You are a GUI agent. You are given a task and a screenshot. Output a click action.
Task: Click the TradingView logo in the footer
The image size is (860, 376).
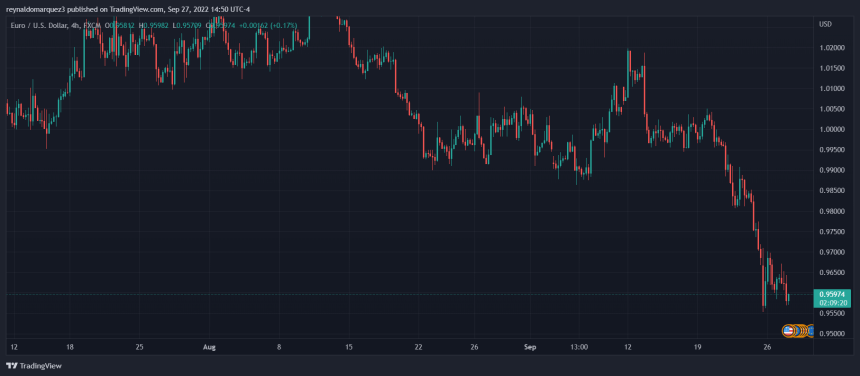pyautogui.click(x=33, y=366)
